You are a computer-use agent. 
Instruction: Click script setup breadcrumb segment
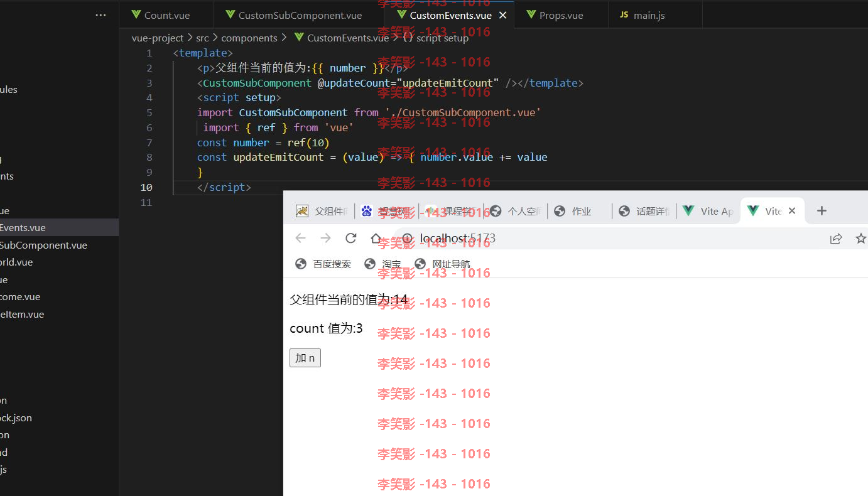442,38
